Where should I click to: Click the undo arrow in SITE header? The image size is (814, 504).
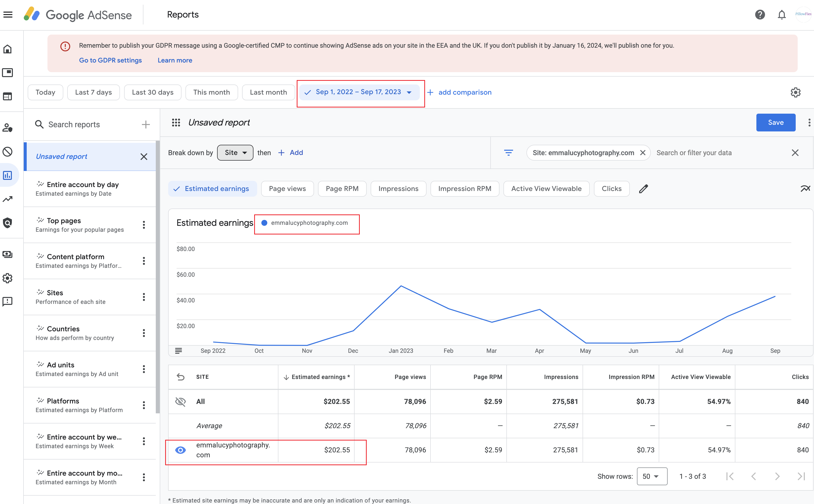coord(181,377)
